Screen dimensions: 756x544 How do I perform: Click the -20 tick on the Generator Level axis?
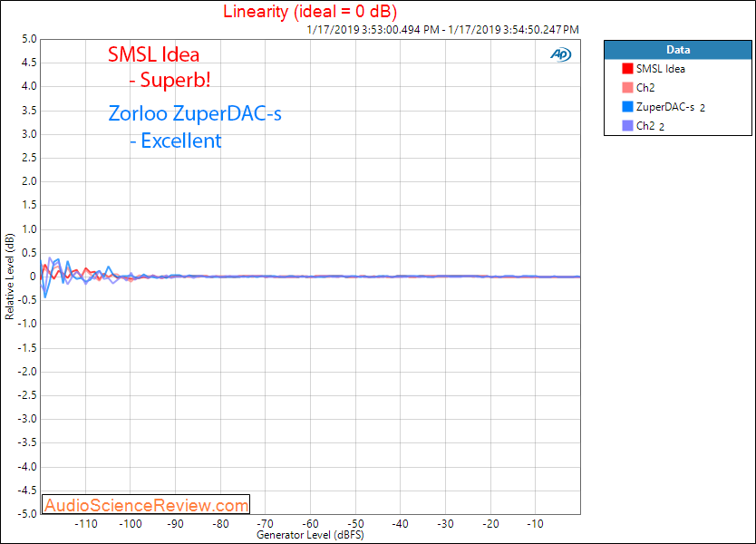click(x=490, y=524)
